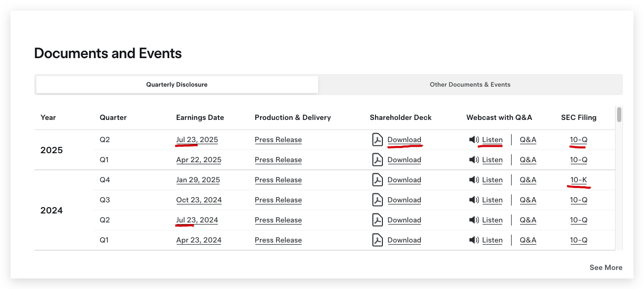Open the Apr 23, 2024 earnings date link
The image size is (644, 289).
pos(199,240)
